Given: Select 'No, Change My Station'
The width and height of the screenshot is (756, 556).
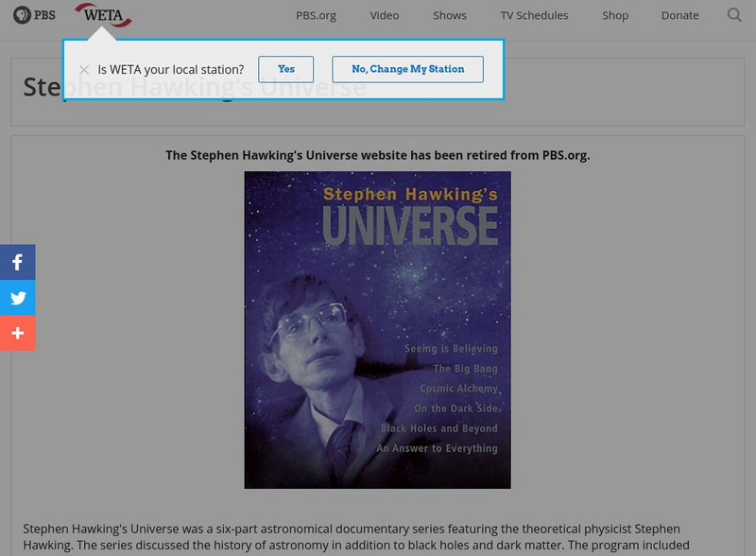Looking at the screenshot, I should [x=407, y=68].
